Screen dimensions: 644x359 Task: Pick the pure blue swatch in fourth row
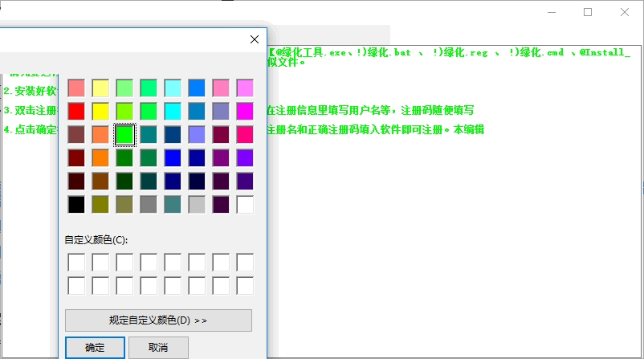(x=173, y=157)
